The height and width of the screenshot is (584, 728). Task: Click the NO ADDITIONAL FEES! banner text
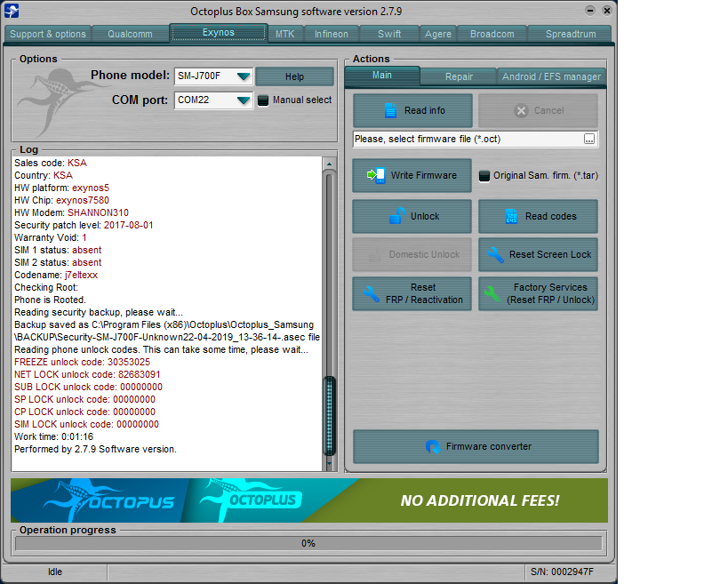tap(480, 500)
